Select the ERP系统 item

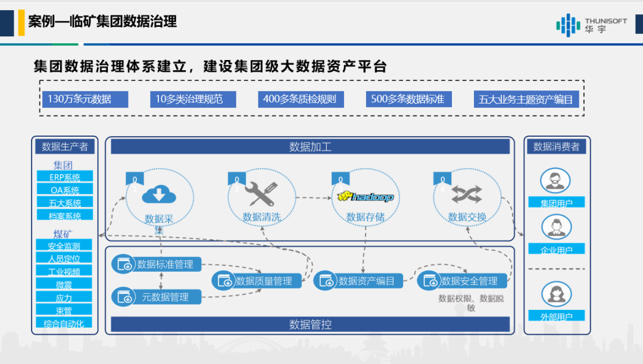pyautogui.click(x=65, y=177)
